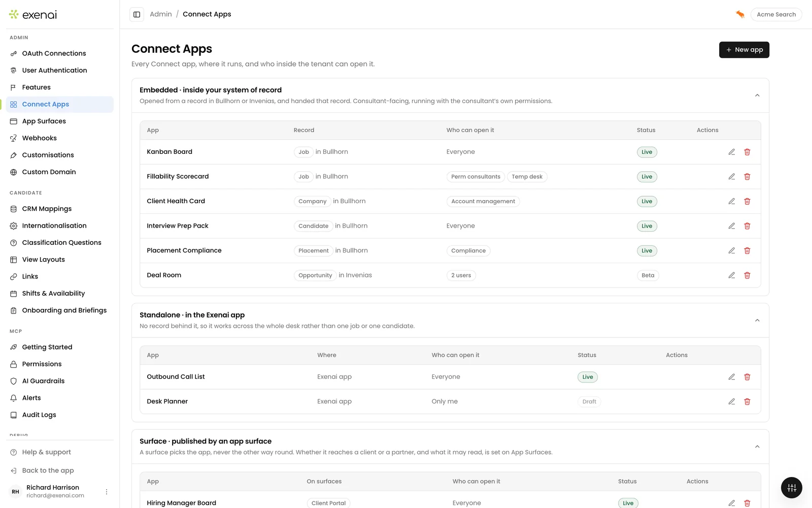The width and height of the screenshot is (812, 508).
Task: Go to AI Guardrails page
Action: [x=60, y=381]
